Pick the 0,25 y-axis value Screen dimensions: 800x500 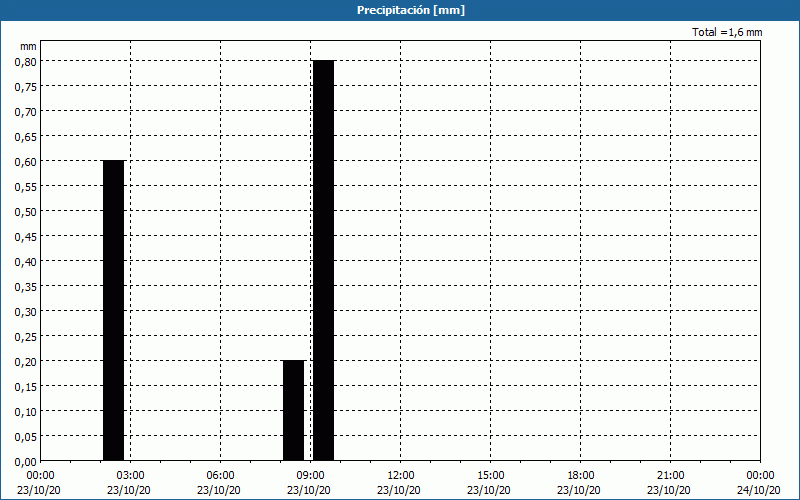(26, 337)
